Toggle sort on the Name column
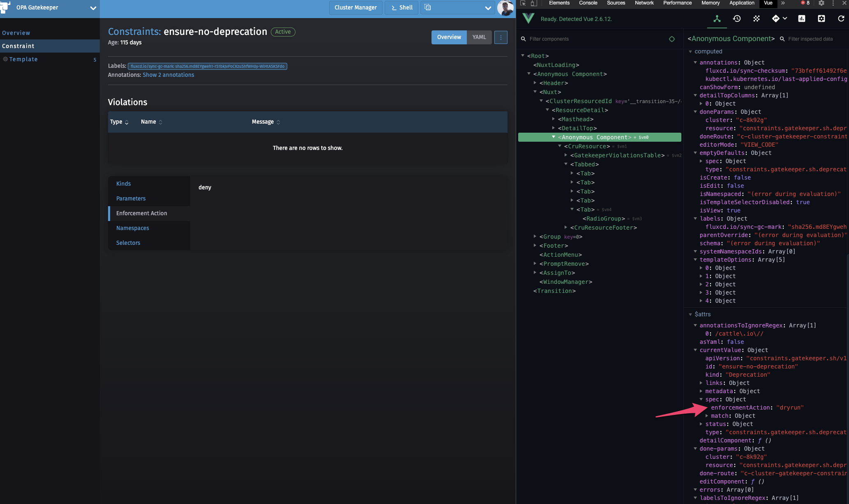 (x=160, y=122)
